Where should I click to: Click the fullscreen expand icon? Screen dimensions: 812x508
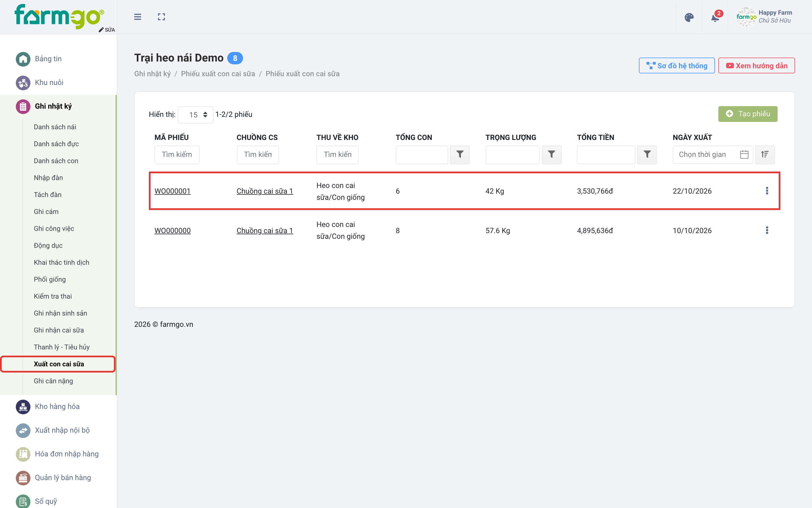click(x=161, y=17)
